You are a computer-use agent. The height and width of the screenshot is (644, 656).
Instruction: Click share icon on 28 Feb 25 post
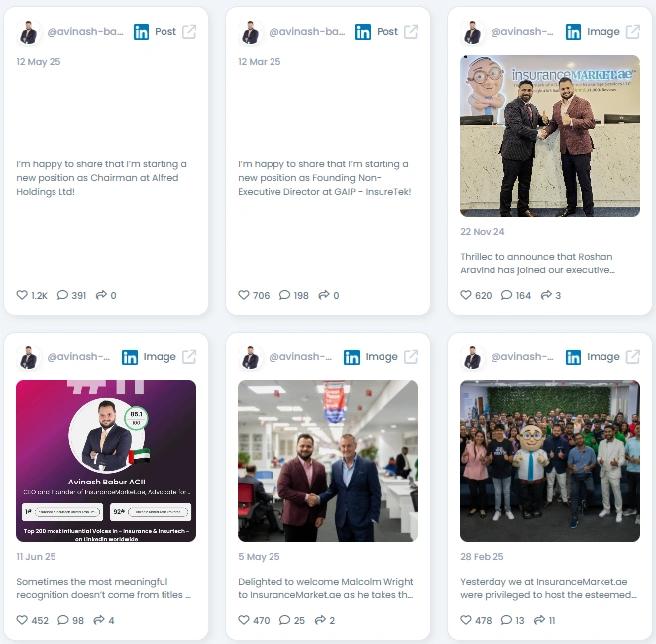coord(540,620)
